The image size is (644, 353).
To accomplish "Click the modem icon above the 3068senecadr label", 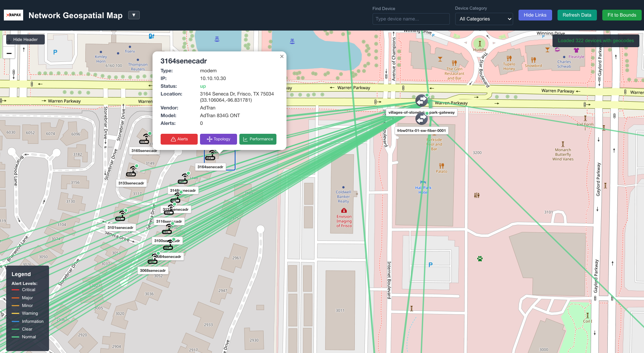I will click(153, 259).
